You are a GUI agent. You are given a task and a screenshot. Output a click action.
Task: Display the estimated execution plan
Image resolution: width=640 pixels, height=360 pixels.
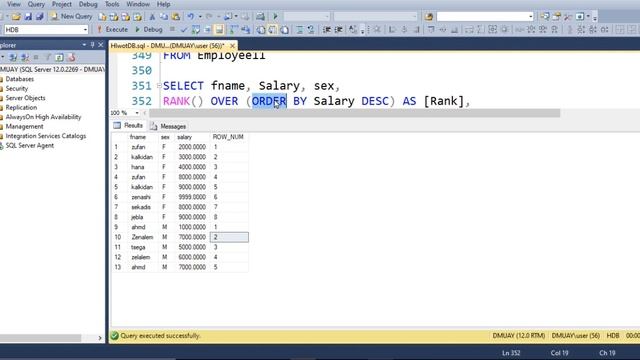[196, 30]
